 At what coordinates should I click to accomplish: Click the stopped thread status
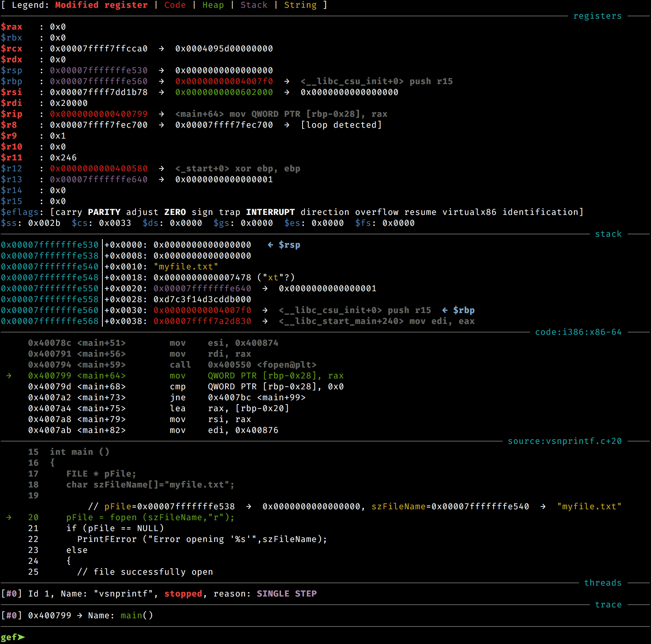click(x=183, y=594)
